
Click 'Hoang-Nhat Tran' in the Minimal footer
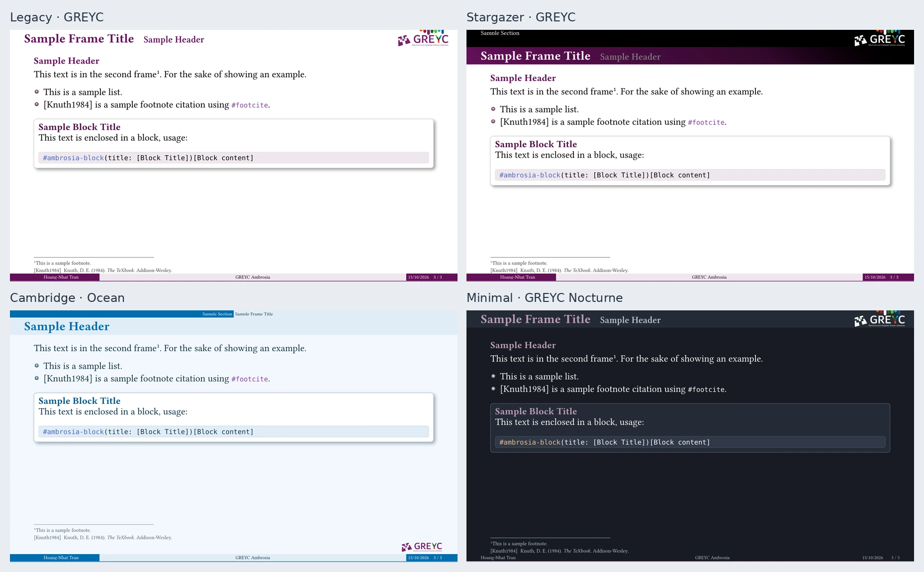pos(498,558)
